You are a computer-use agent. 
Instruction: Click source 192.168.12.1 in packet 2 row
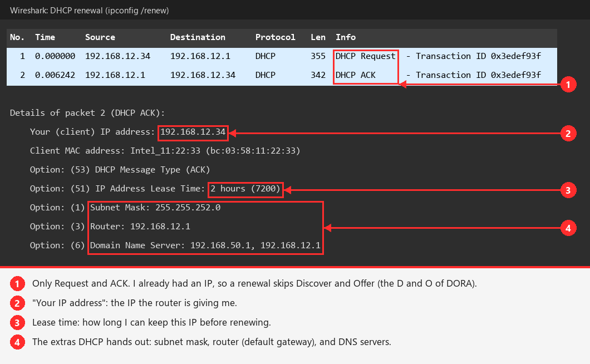pyautogui.click(x=115, y=75)
